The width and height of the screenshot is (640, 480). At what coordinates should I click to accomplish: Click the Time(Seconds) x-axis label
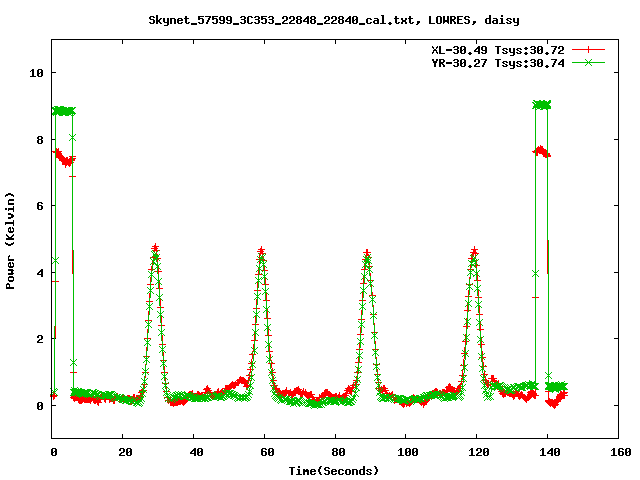pyautogui.click(x=334, y=471)
